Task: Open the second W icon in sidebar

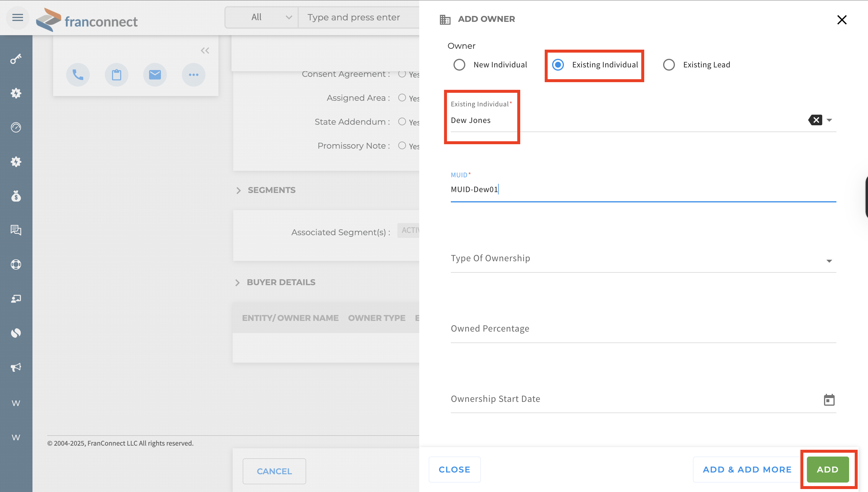Action: [16, 437]
